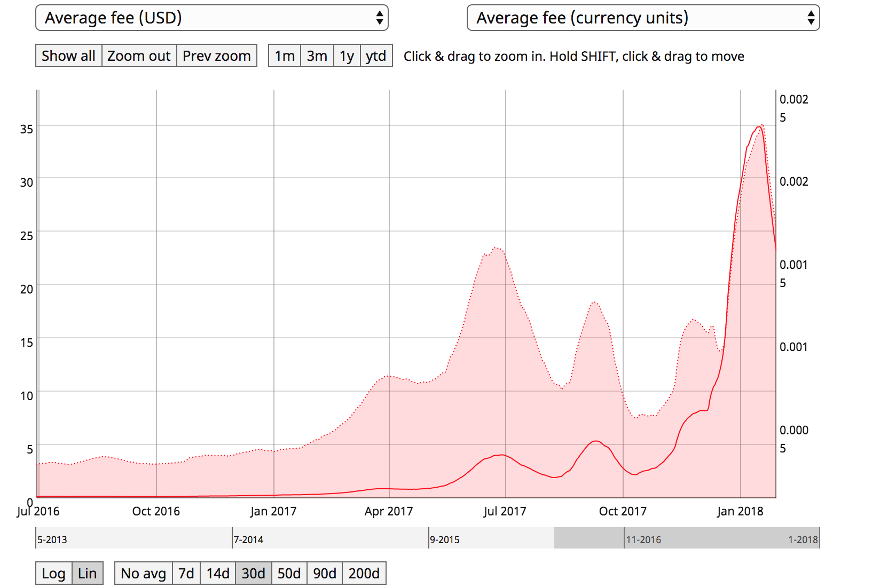The image size is (880, 588).
Task: Click the stepper arrows on right metric selector
Action: [x=811, y=18]
